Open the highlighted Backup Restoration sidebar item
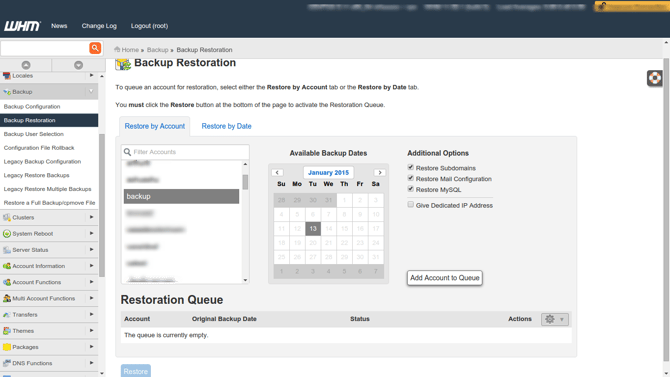 49,120
